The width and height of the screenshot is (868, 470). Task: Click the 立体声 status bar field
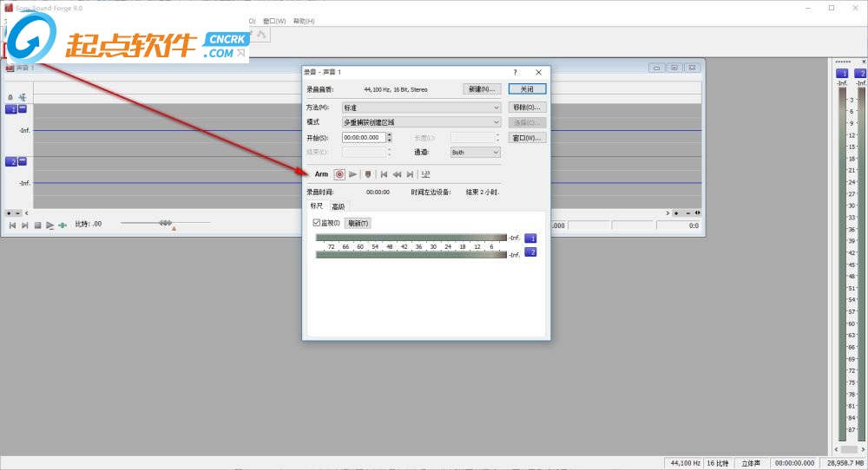751,463
